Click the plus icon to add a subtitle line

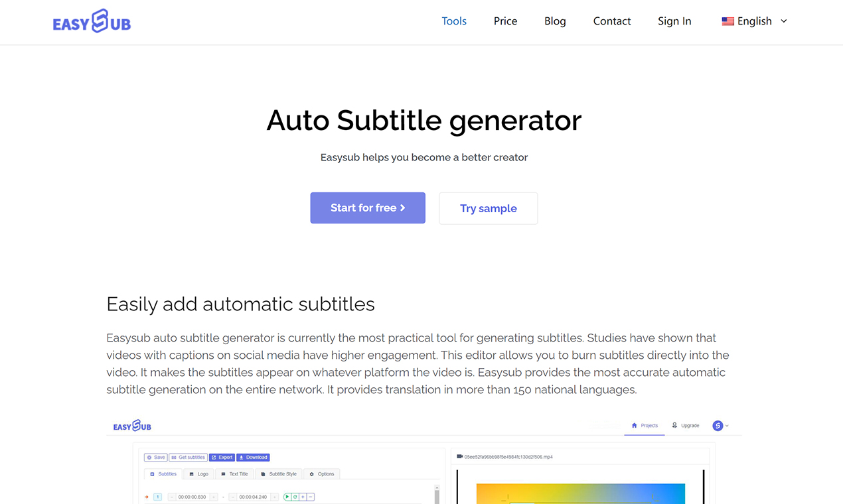[x=303, y=497]
